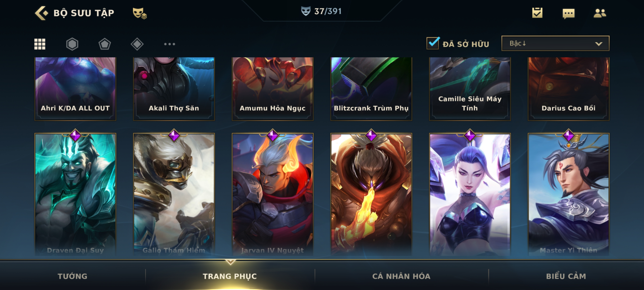Viewport: 644px width, 290px height.
Task: Uncheck the ĐÃ SỞ HỮU checkbox
Action: click(x=433, y=43)
